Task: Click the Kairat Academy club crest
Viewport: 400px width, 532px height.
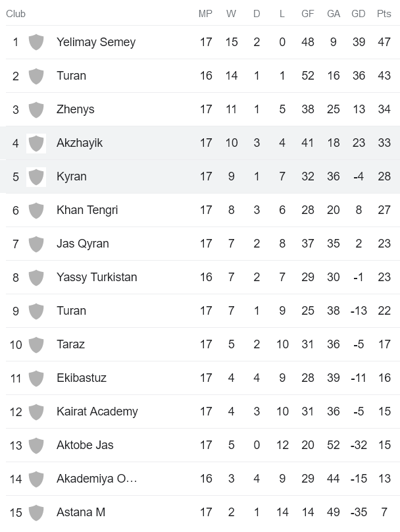Action: click(x=36, y=412)
